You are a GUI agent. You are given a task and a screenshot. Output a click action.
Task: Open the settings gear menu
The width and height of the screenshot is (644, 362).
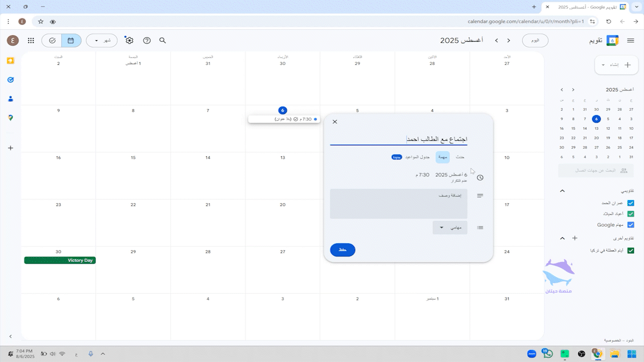[x=129, y=41]
